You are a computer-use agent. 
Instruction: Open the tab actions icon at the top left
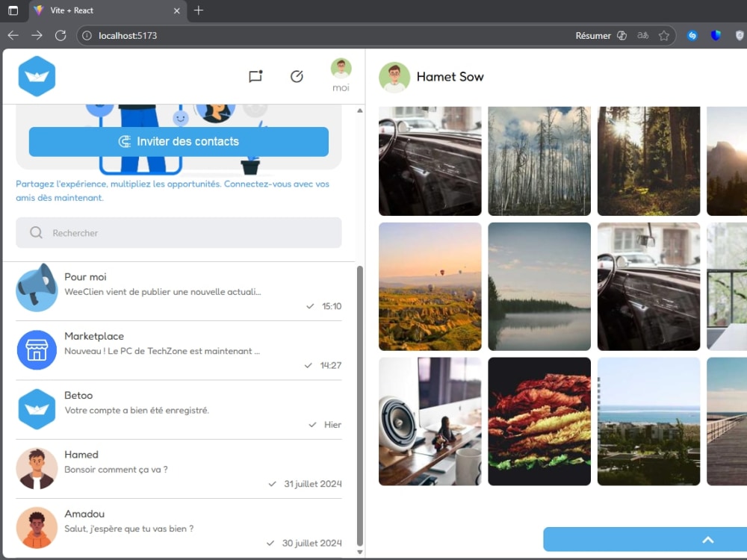tap(13, 10)
